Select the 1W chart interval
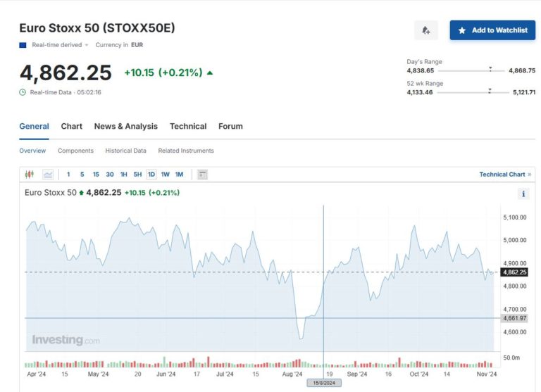The image size is (541, 392). coord(165,175)
